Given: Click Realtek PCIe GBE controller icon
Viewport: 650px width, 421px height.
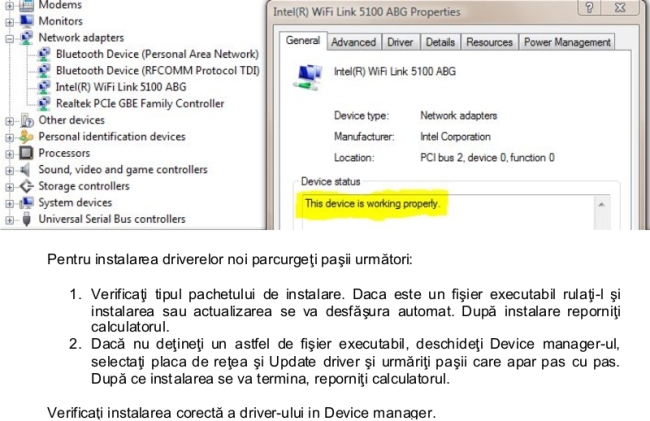Looking at the screenshot, I should tap(44, 104).
